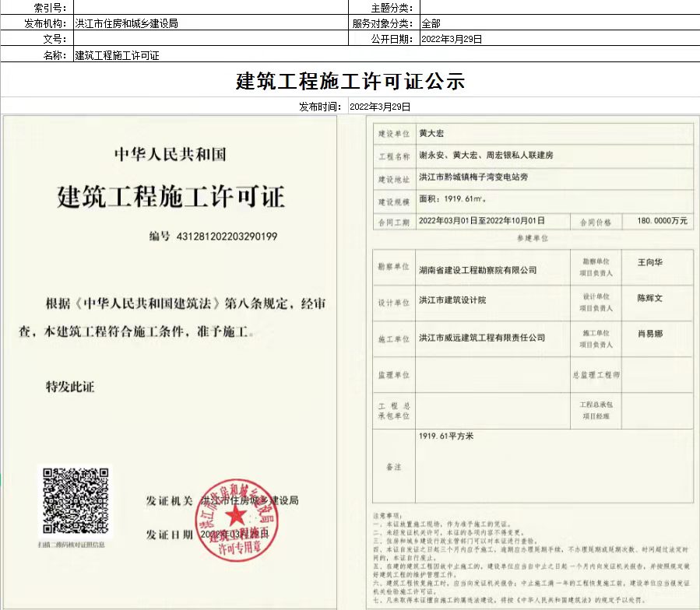The height and width of the screenshot is (610, 700).
Task: Select the date beside 发布时间
Action: [x=380, y=107]
